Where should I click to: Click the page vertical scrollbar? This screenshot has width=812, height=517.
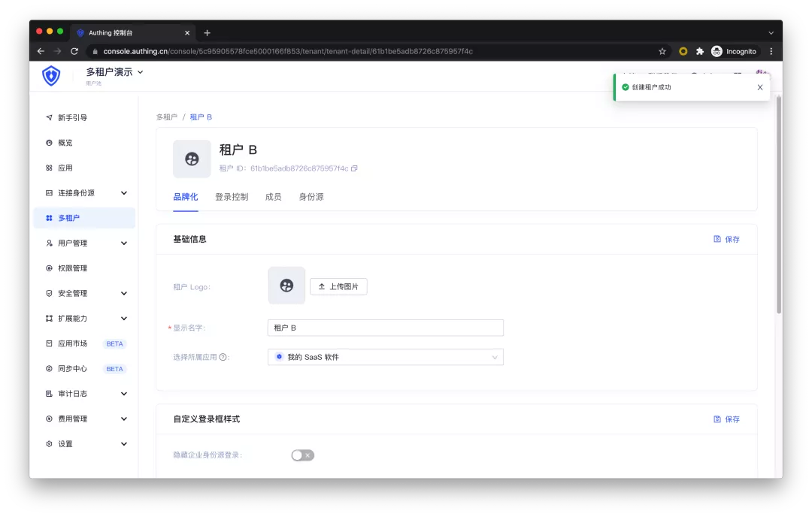pos(778,204)
